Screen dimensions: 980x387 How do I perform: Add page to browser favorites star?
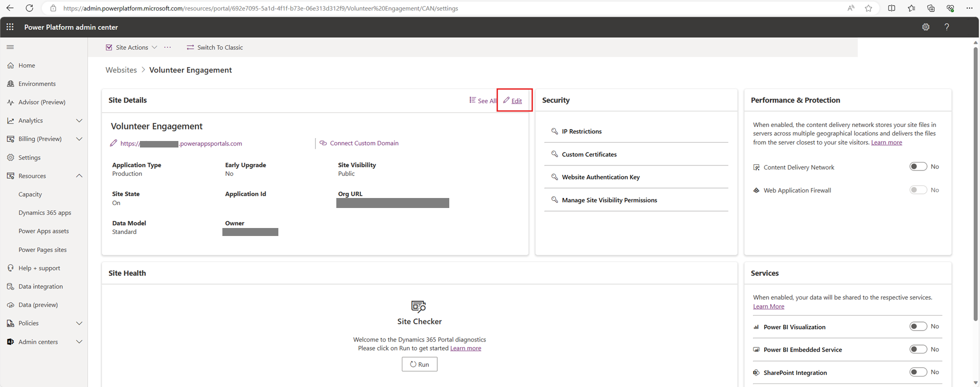click(x=869, y=8)
